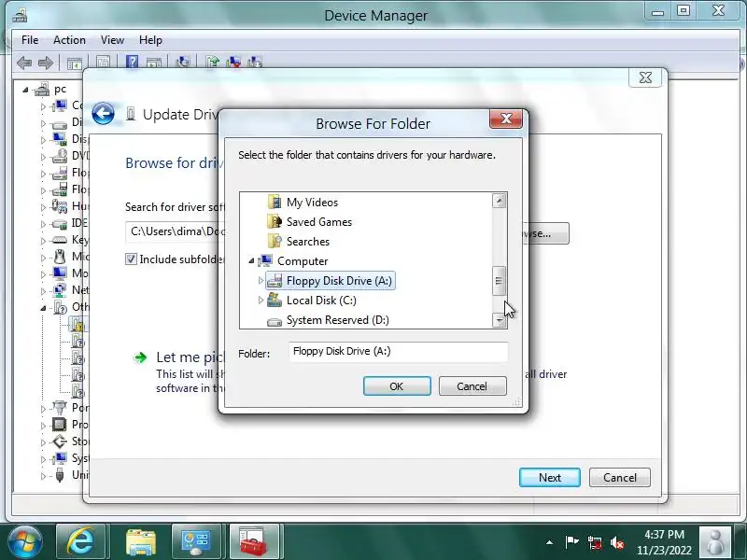Click the 'Let me pick' link

pyautogui.click(x=190, y=357)
